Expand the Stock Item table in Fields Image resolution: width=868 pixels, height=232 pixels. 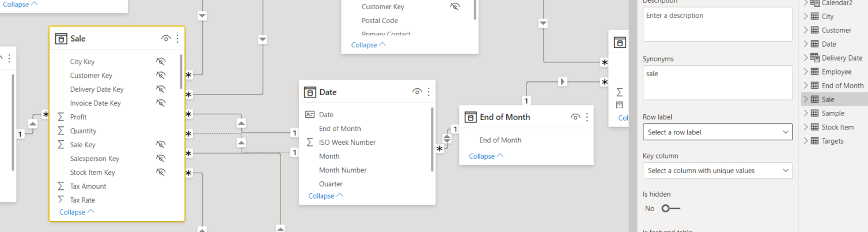coord(806,127)
